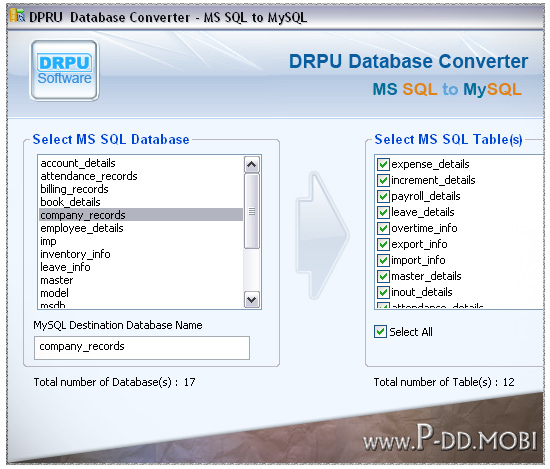The width and height of the screenshot is (550, 469).
Task: Uncheck the increment_details table checkbox
Action: coord(383,180)
